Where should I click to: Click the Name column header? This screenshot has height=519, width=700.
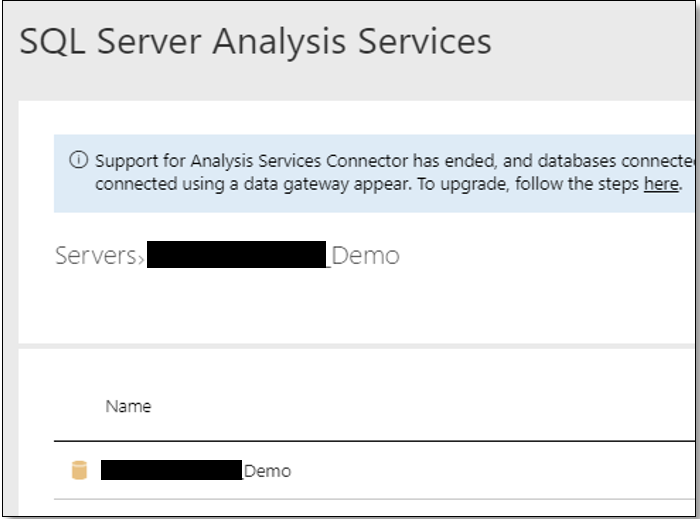(128, 406)
